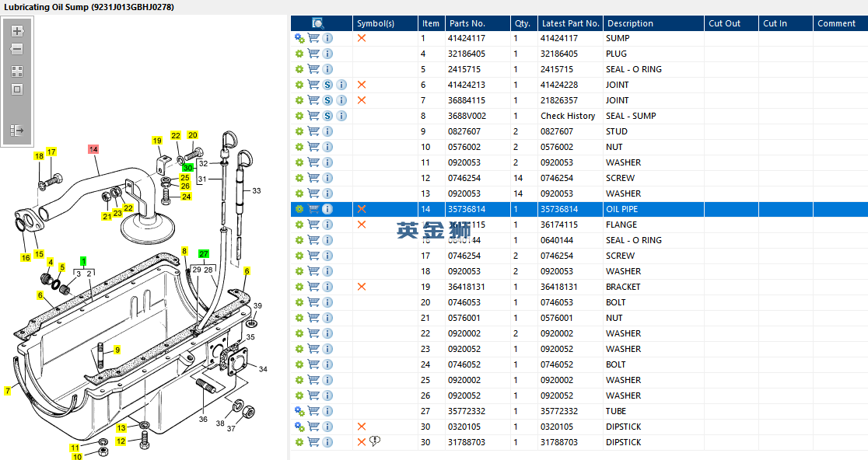Select green callout 27 on the diagram

204,254
